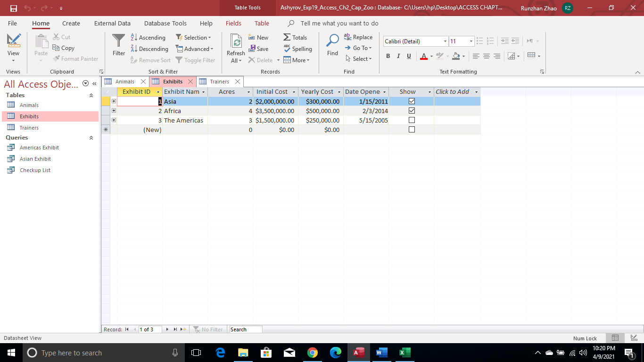Open the Advanced filter dropdown

pos(194,49)
